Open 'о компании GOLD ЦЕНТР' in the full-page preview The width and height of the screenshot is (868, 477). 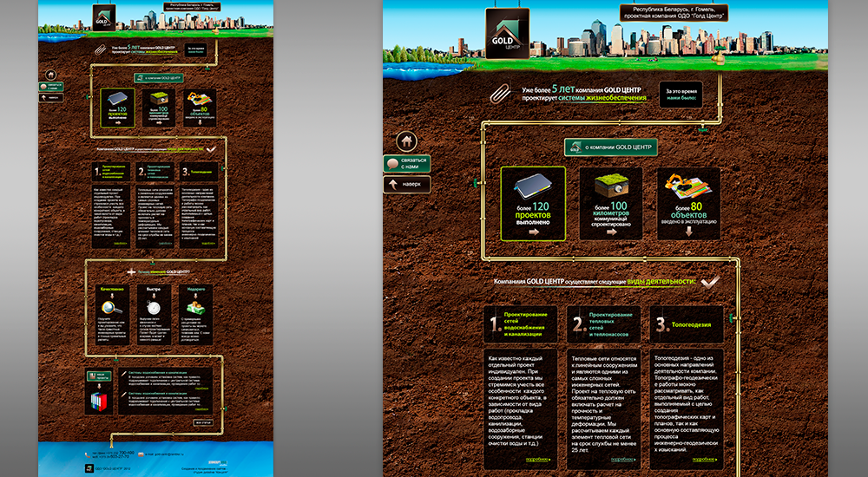point(158,78)
